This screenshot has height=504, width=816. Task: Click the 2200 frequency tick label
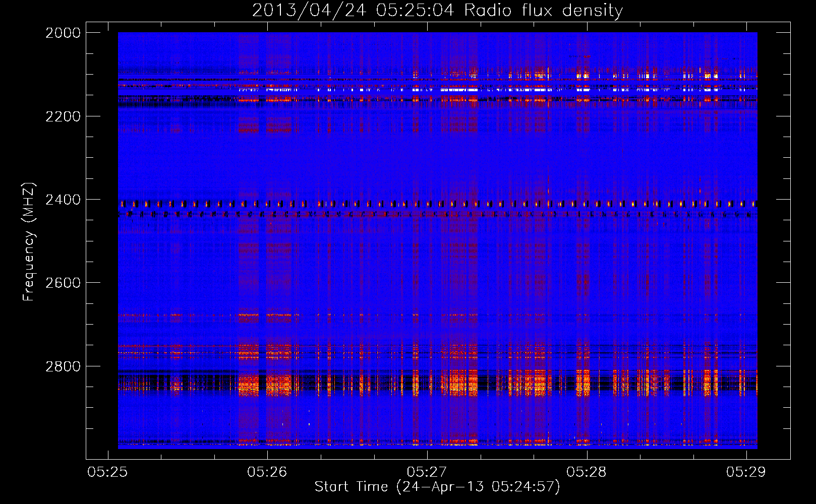63,116
